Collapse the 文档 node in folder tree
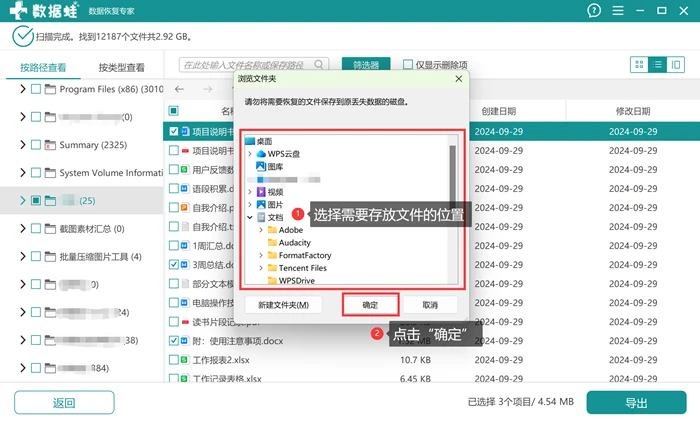This screenshot has height=424, width=700. [250, 217]
